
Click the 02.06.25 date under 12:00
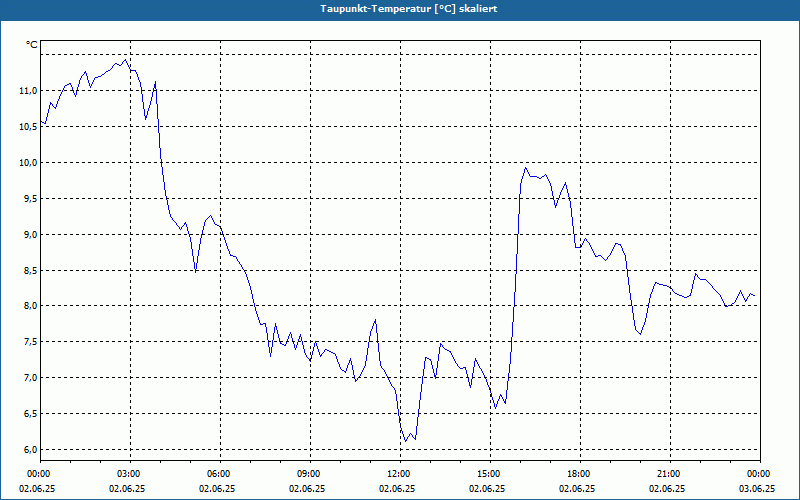[397, 489]
